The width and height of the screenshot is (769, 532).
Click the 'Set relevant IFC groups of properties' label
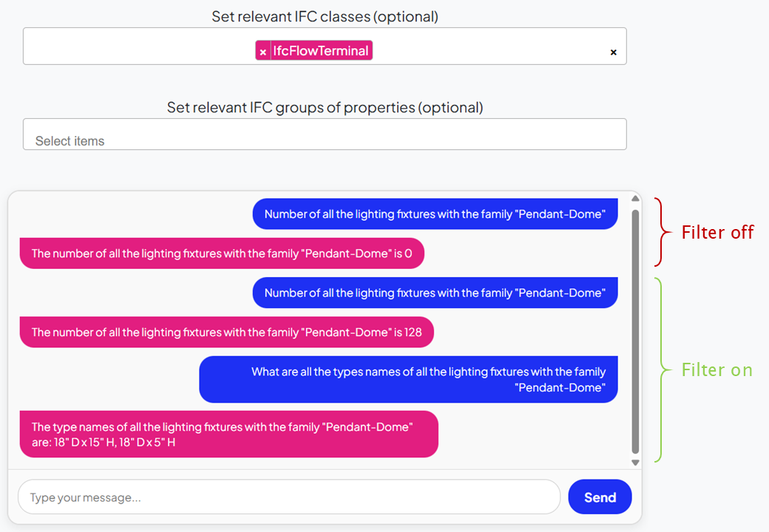click(x=325, y=107)
